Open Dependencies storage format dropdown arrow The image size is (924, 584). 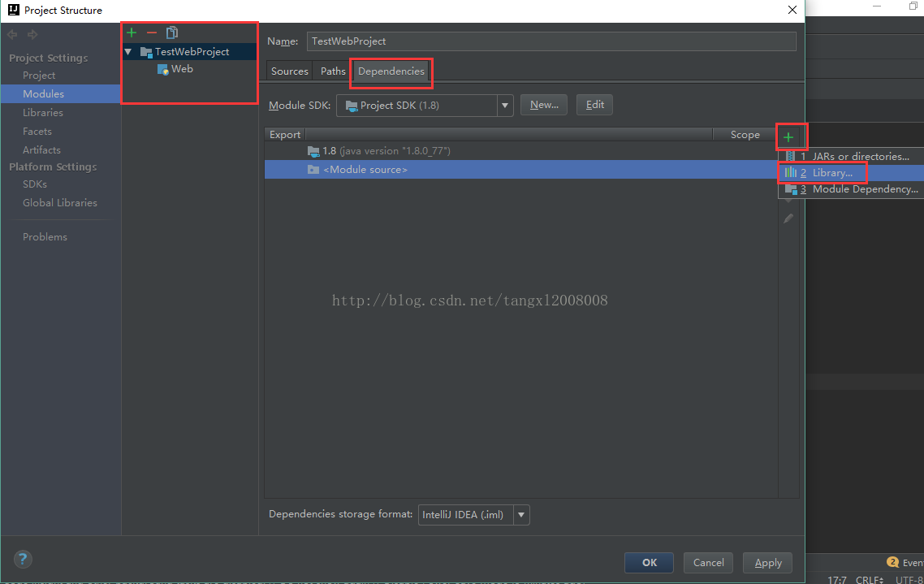(x=521, y=514)
